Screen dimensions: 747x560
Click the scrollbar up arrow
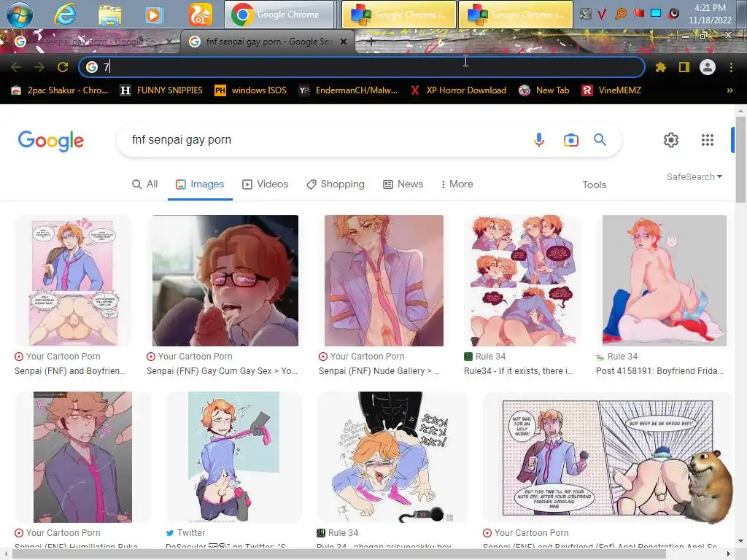click(x=740, y=111)
